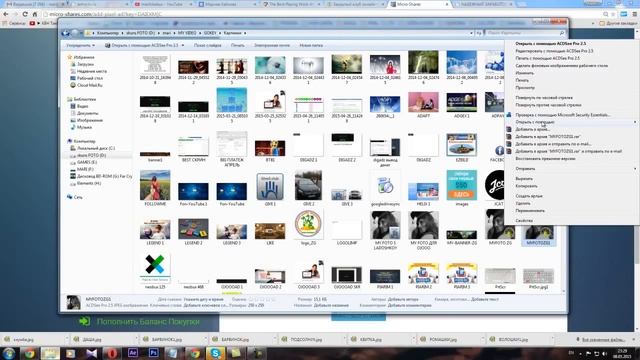This screenshot has height=360, width=640.
Task: Choose Добавить в архив... entry
Action: click(532, 129)
